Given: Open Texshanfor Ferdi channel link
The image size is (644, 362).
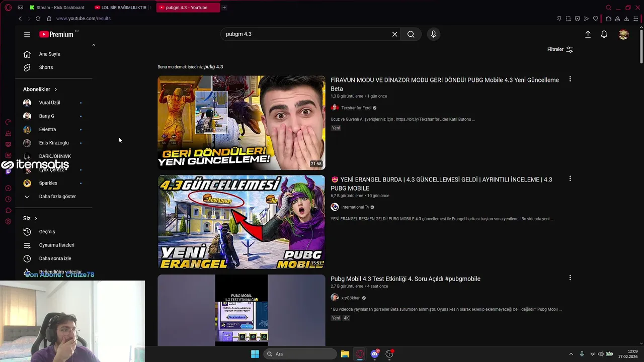Looking at the screenshot, I should 356,108.
